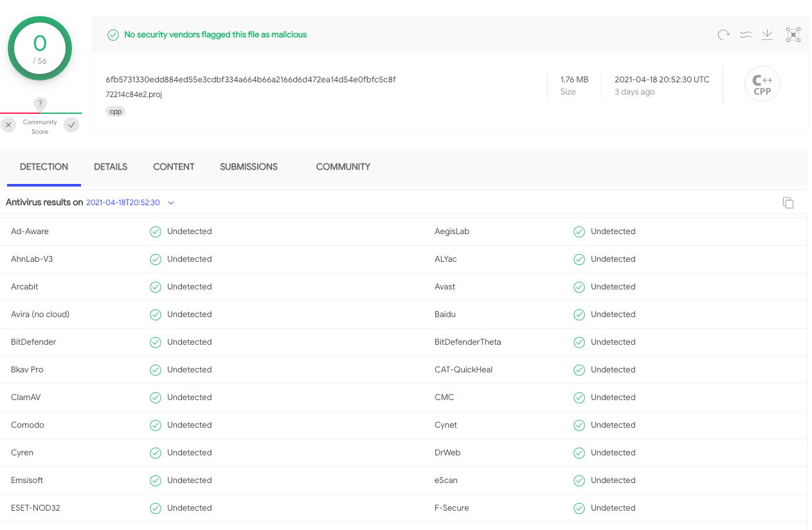Vote the file harmless with the checkmark icon
The height and width of the screenshot is (530, 812).
tap(71, 125)
